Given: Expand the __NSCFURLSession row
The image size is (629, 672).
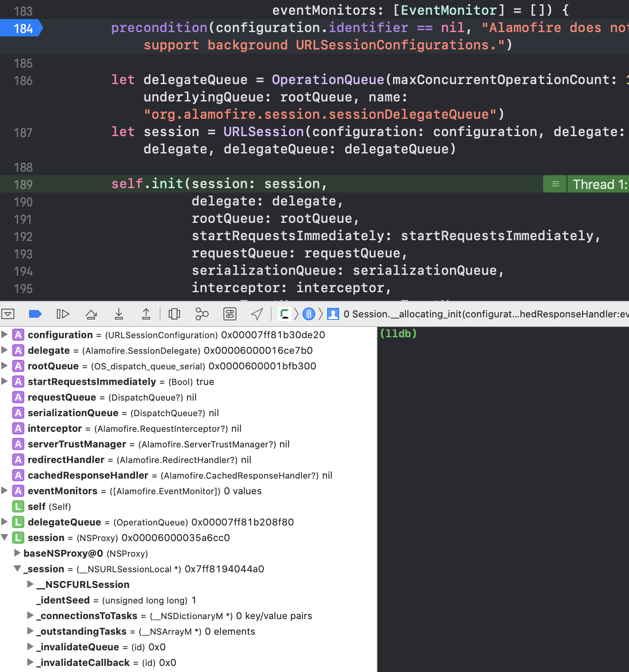Looking at the screenshot, I should pyautogui.click(x=30, y=584).
